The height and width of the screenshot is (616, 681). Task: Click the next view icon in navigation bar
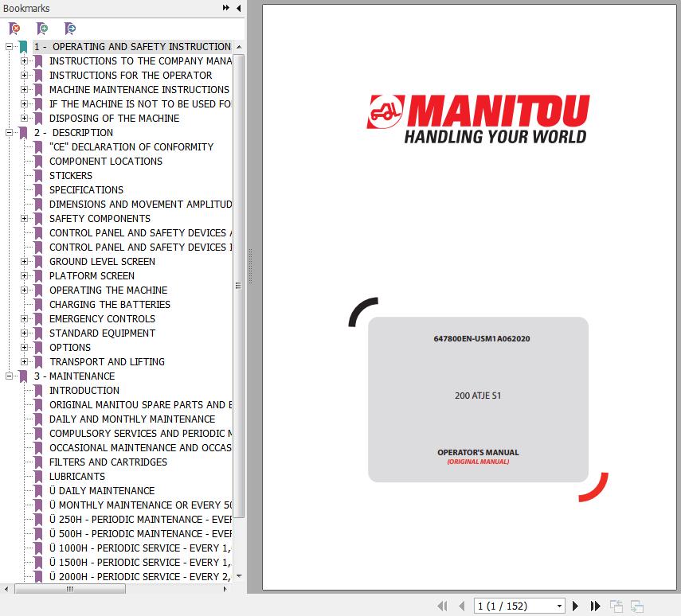point(637,606)
